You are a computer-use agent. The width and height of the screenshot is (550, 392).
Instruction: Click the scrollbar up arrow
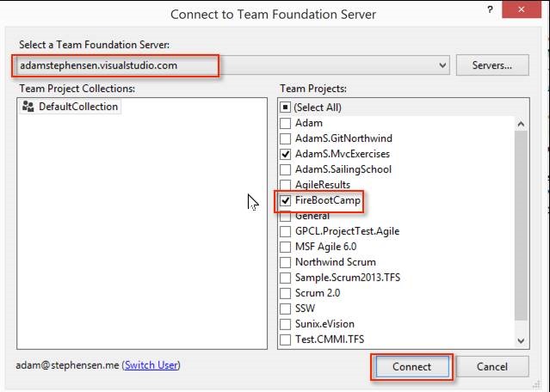click(521, 124)
